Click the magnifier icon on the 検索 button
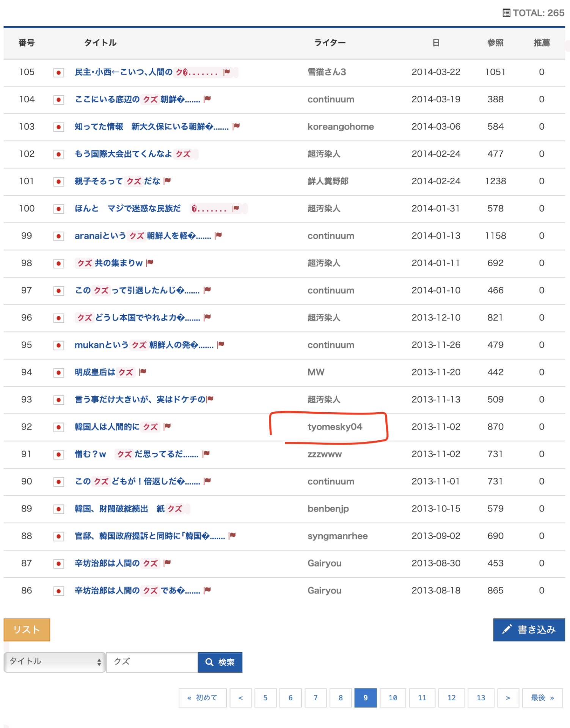The height and width of the screenshot is (728, 570). tap(209, 662)
